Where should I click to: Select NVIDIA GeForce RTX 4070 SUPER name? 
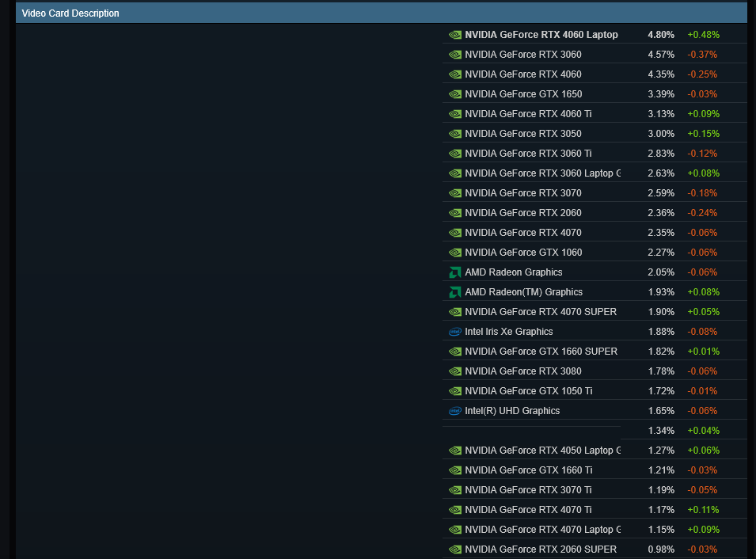point(541,312)
